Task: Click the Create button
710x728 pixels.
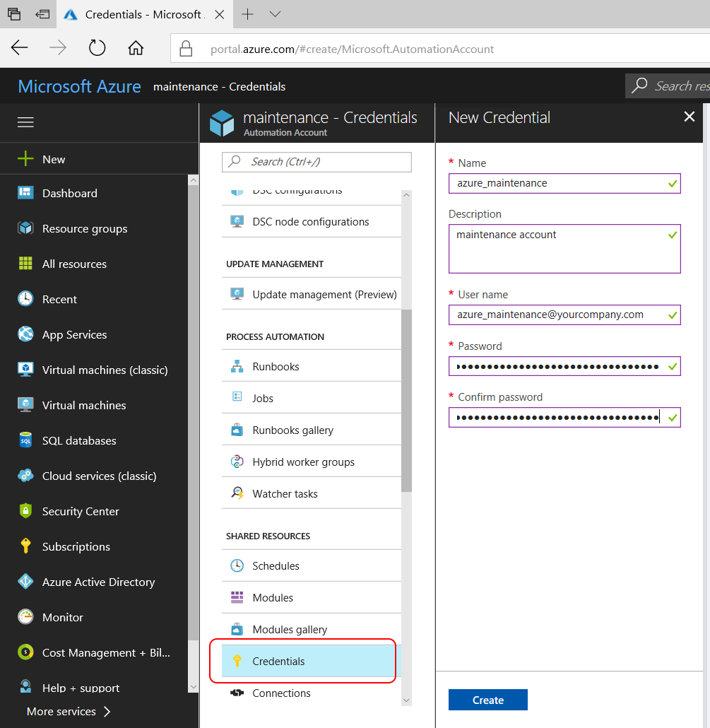Action: (x=487, y=699)
